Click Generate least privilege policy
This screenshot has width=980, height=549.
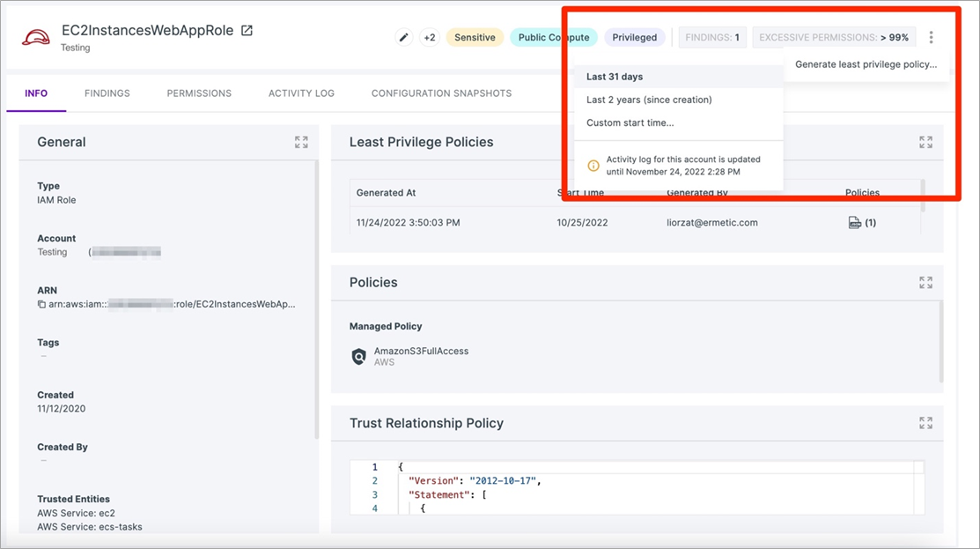click(866, 64)
